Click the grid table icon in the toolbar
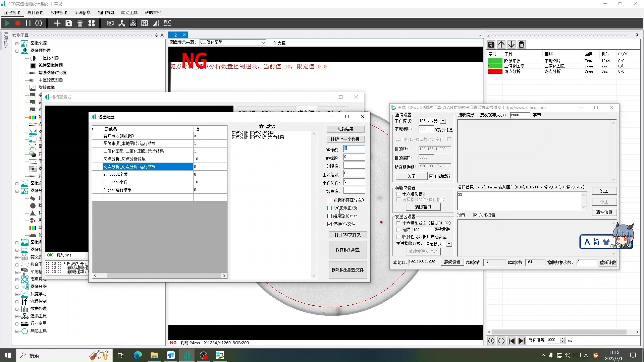This screenshot has width=644, height=362. [x=145, y=23]
